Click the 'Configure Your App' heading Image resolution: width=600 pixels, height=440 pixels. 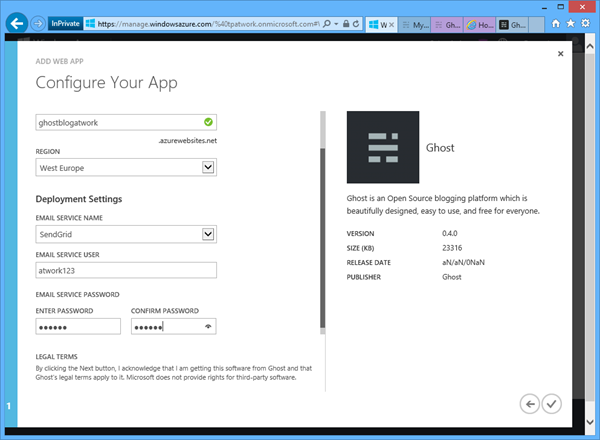pos(106,83)
